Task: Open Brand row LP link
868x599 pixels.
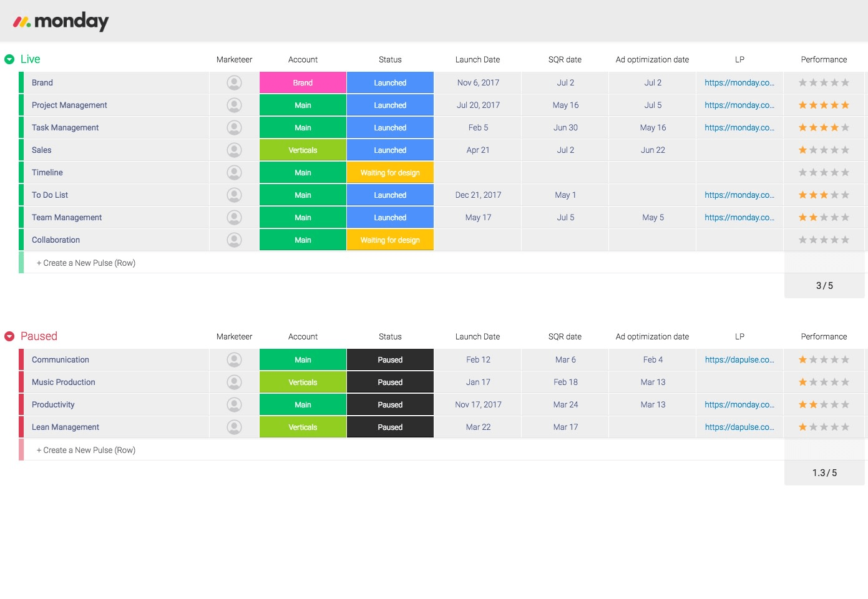Action: tap(739, 82)
